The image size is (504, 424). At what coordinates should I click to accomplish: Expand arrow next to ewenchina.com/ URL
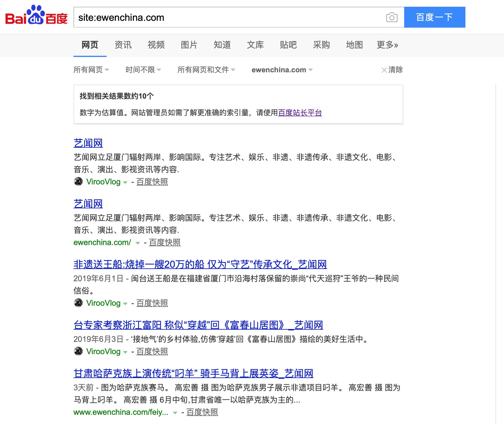138,243
